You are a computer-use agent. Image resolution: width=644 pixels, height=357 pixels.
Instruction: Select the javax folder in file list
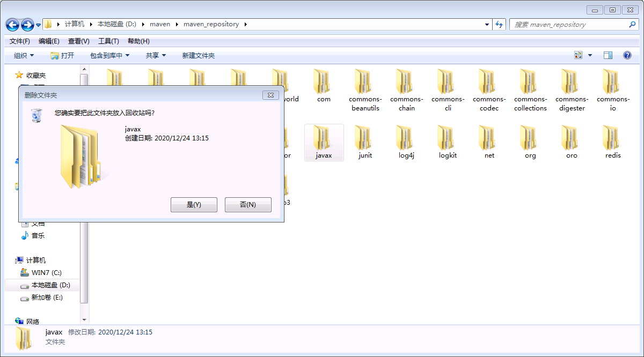pos(324,143)
